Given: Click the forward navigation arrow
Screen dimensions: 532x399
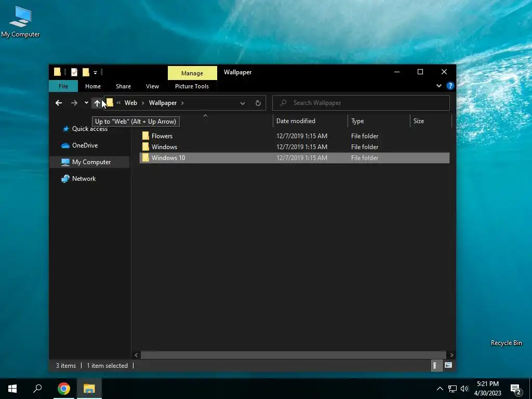Looking at the screenshot, I should coord(74,103).
